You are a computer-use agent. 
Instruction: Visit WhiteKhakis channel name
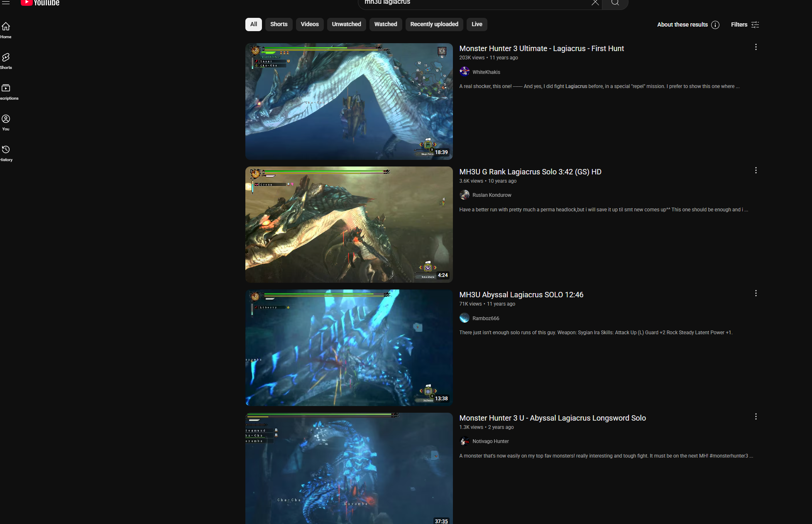486,72
